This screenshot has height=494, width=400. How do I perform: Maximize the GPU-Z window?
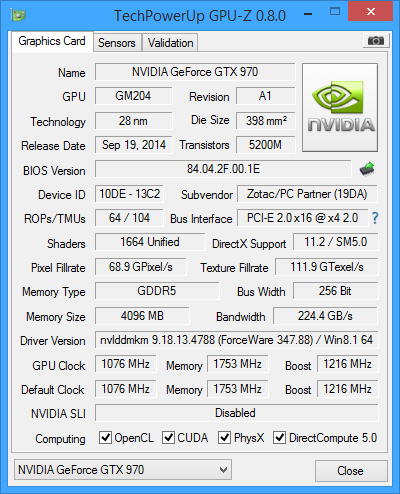pyautogui.click(x=335, y=12)
